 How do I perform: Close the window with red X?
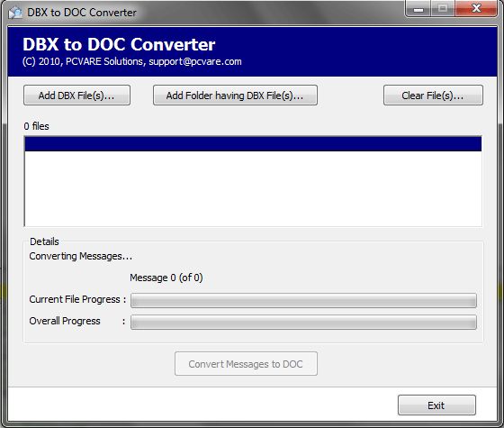476,9
